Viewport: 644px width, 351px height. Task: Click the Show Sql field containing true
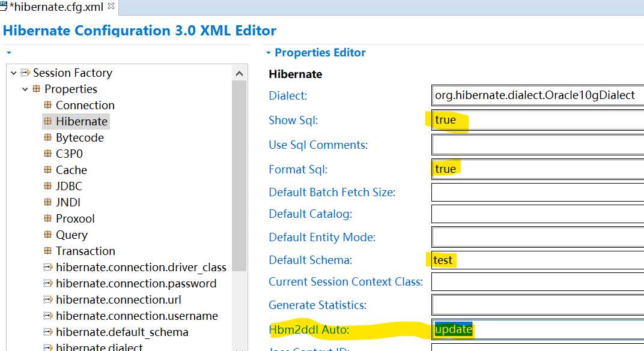(x=538, y=120)
